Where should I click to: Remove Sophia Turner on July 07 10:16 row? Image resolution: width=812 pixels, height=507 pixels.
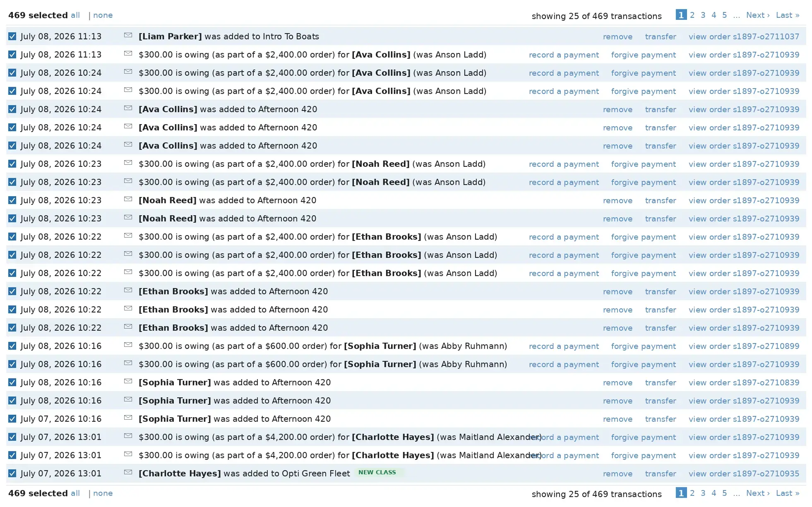[617, 419]
